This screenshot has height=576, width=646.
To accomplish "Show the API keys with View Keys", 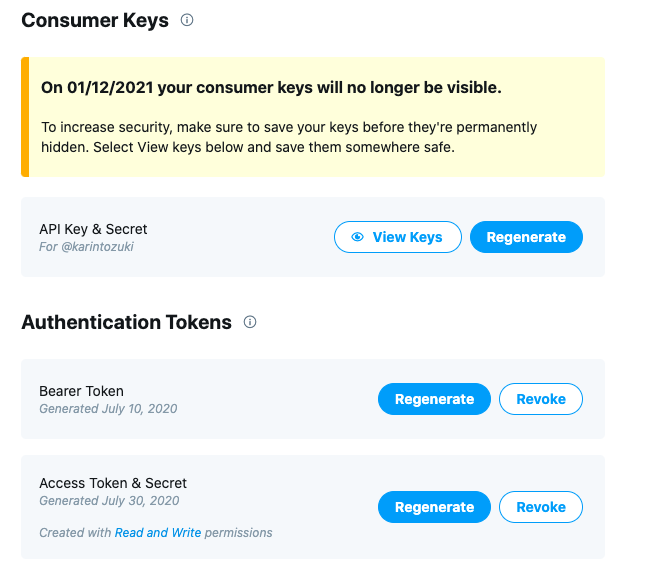I will (x=397, y=237).
